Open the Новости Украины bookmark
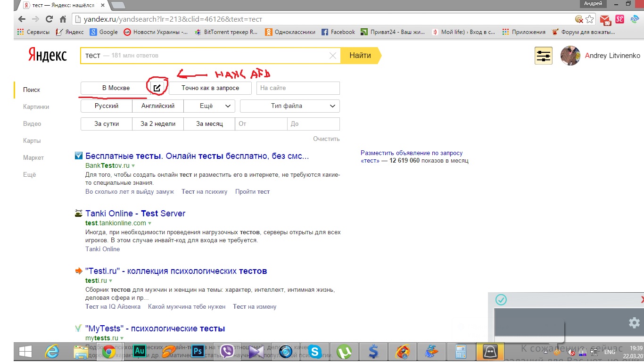The width and height of the screenshot is (644, 362). 156,32
